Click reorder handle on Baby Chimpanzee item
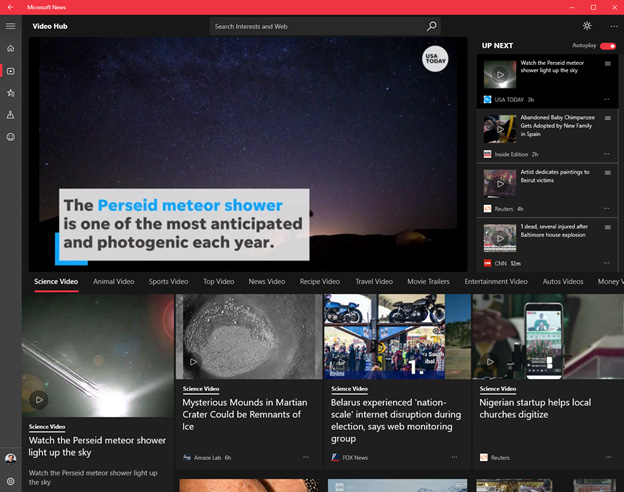Image resolution: width=624 pixels, height=492 pixels. pos(608,118)
